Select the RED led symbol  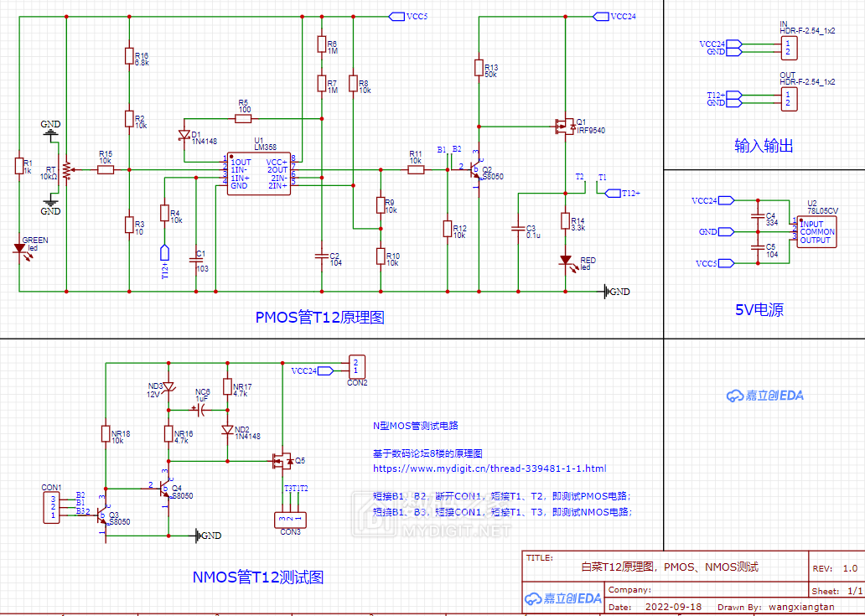pyautogui.click(x=565, y=261)
